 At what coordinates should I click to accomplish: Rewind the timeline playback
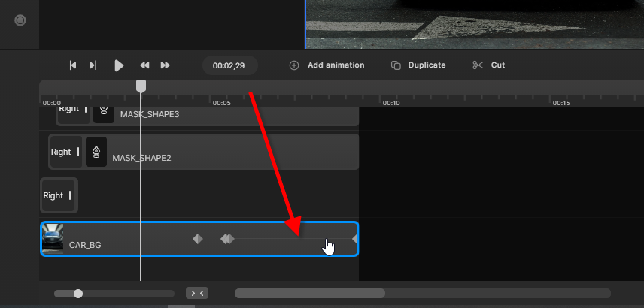(144, 65)
